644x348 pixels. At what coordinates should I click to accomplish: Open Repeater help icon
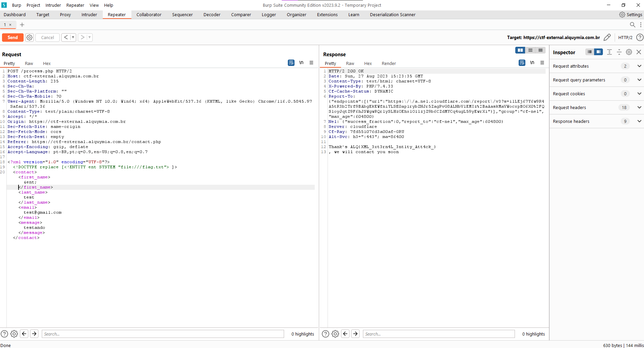pyautogui.click(x=640, y=37)
